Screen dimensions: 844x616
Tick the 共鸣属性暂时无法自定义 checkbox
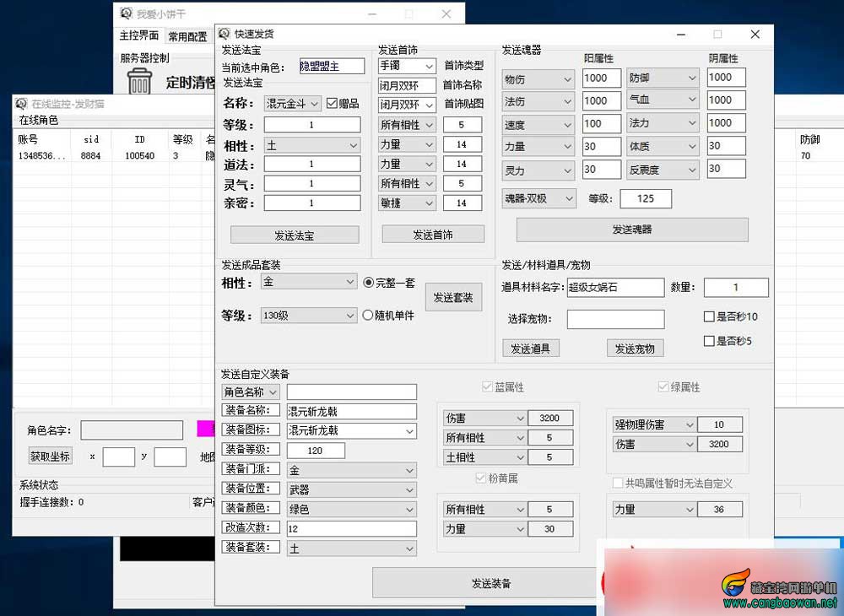[618, 484]
